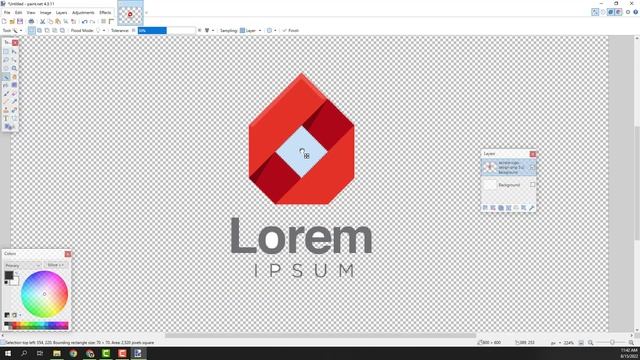Screen dimensions: 640x360
Task: Select the Zoom tool in Tools window
Action: coord(14,68)
